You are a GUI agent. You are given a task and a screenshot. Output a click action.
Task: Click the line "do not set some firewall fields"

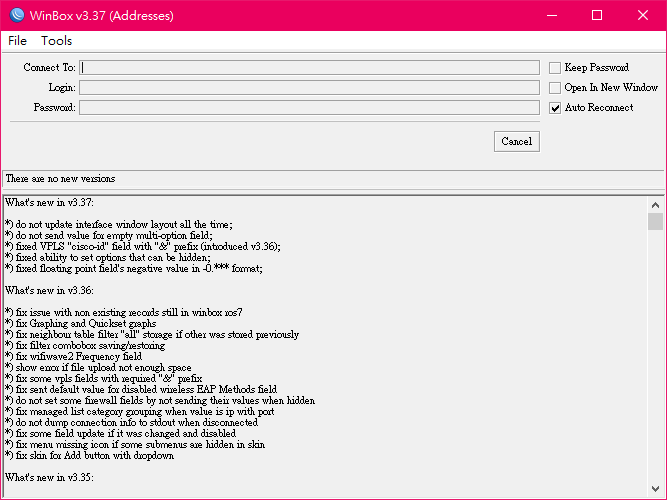coord(160,400)
